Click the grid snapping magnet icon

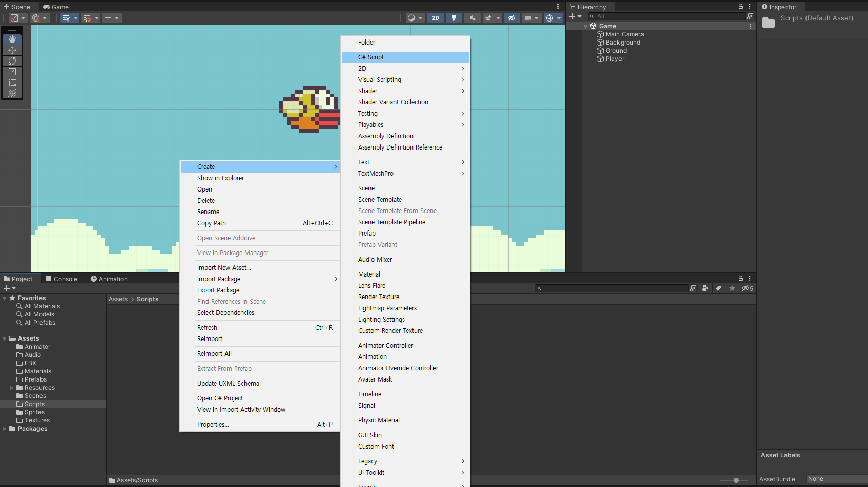[x=87, y=18]
